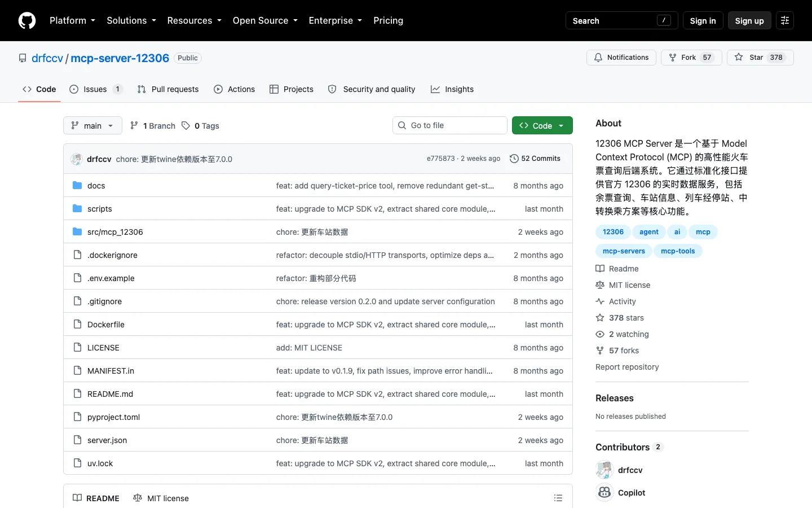The height and width of the screenshot is (508, 812).
Task: Open the agent topic tag
Action: pyautogui.click(x=649, y=232)
